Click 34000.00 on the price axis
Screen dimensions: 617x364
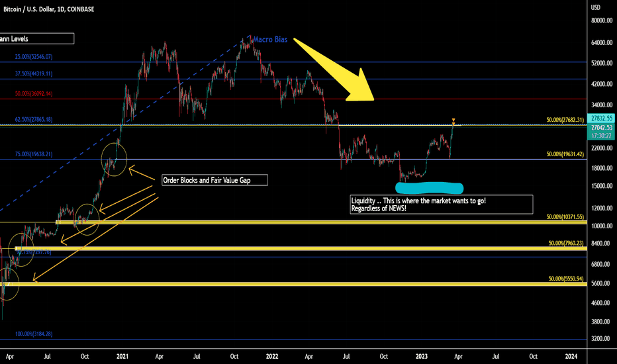coord(602,105)
